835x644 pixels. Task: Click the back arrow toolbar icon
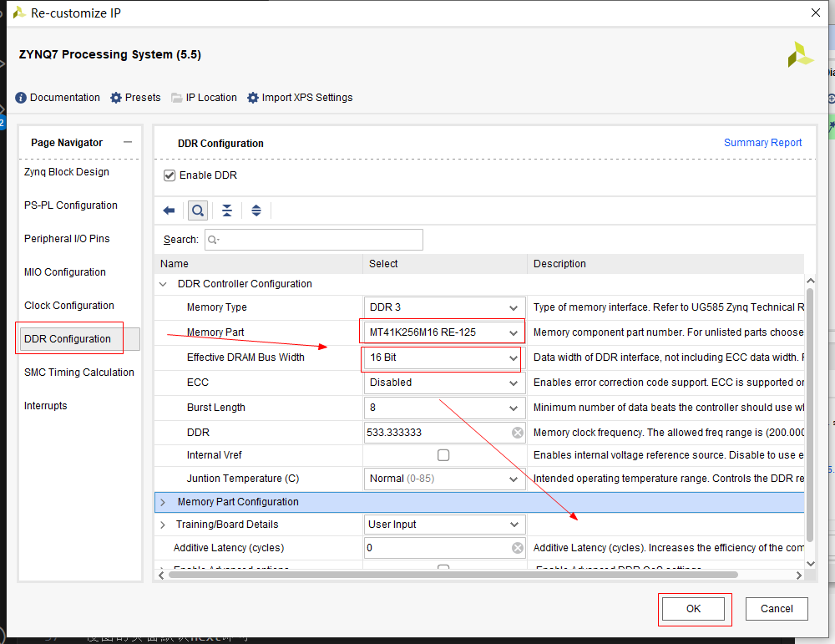point(169,210)
